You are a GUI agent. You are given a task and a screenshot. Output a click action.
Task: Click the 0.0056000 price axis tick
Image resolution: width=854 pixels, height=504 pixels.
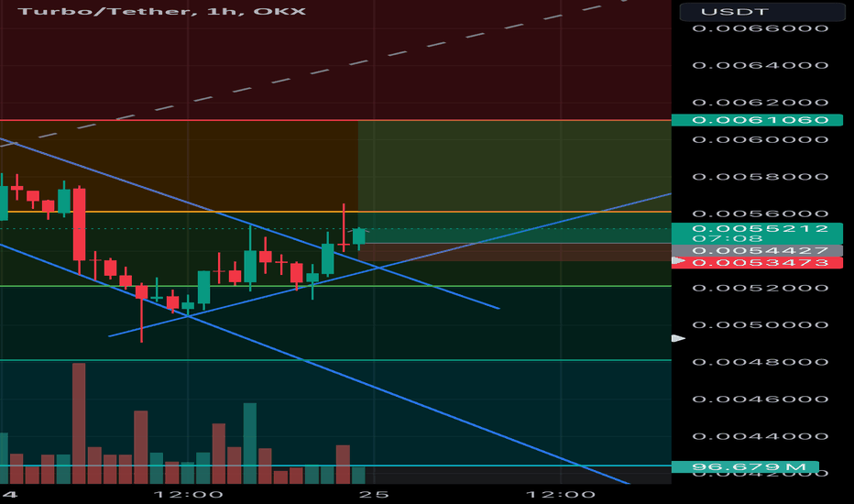tap(761, 214)
